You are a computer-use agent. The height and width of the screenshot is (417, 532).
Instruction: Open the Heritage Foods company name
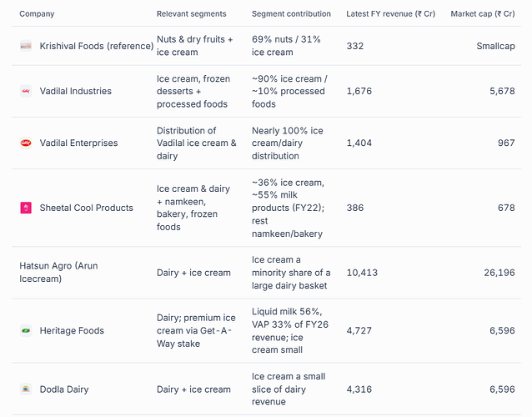pyautogui.click(x=72, y=330)
